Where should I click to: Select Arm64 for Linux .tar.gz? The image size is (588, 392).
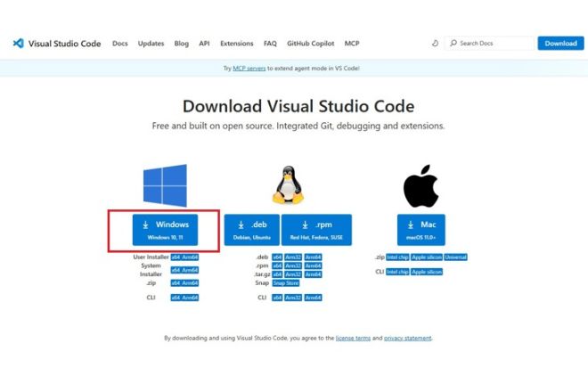(313, 274)
